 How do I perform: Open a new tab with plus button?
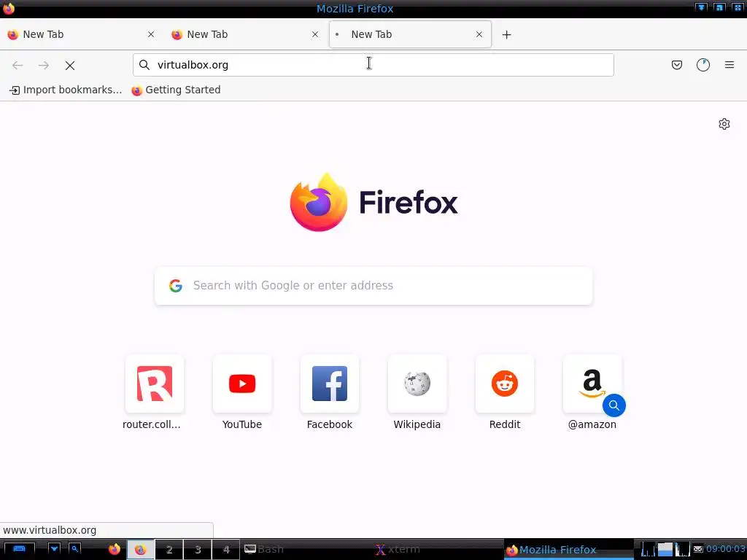click(x=506, y=34)
